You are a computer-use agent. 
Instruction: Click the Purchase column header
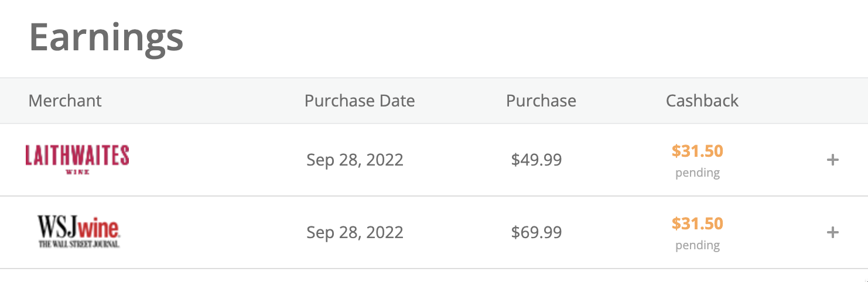(541, 101)
